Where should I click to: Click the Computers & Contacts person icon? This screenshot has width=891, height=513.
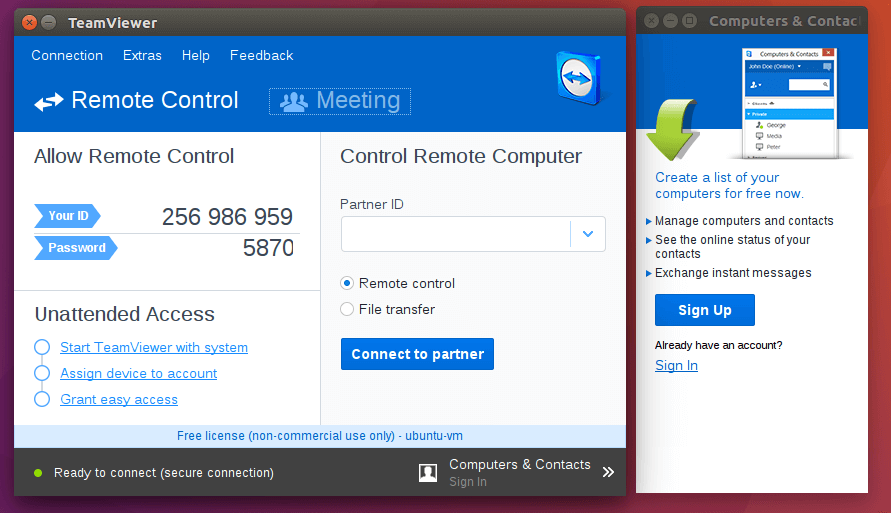428,473
